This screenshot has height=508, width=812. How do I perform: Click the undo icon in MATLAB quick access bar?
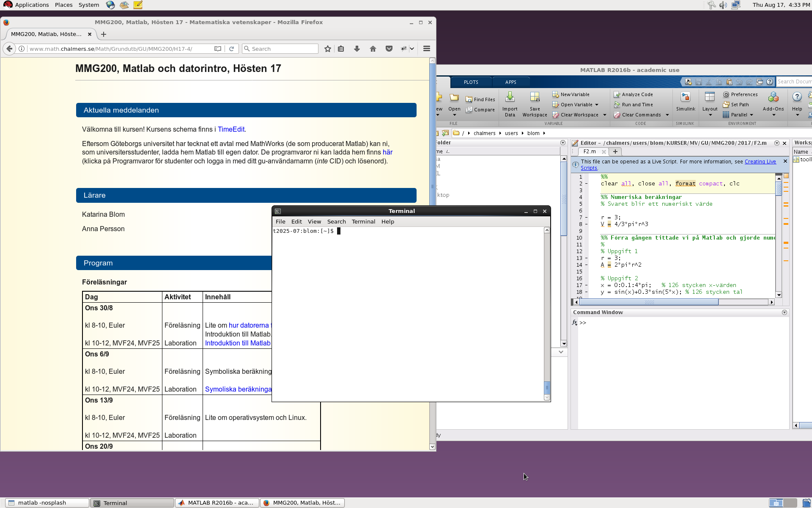click(x=739, y=82)
